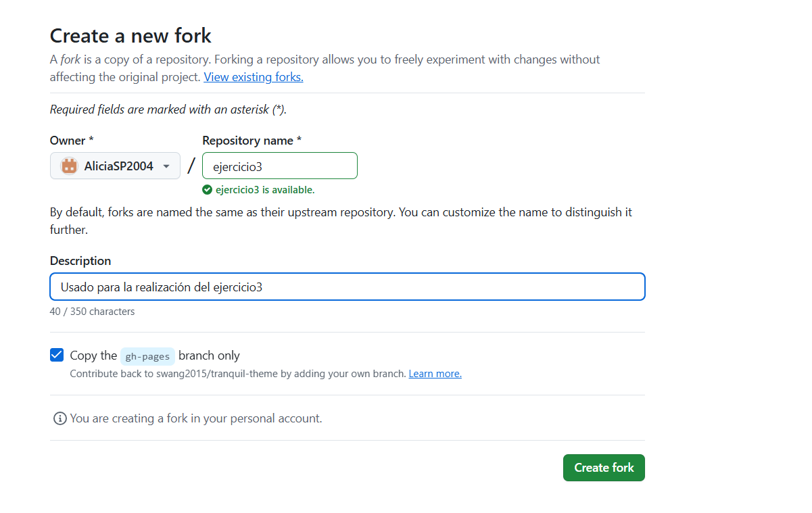Viewport: 812px width, 513px height.
Task: Click the "40 / 350 characters" counter
Action: pos(92,312)
